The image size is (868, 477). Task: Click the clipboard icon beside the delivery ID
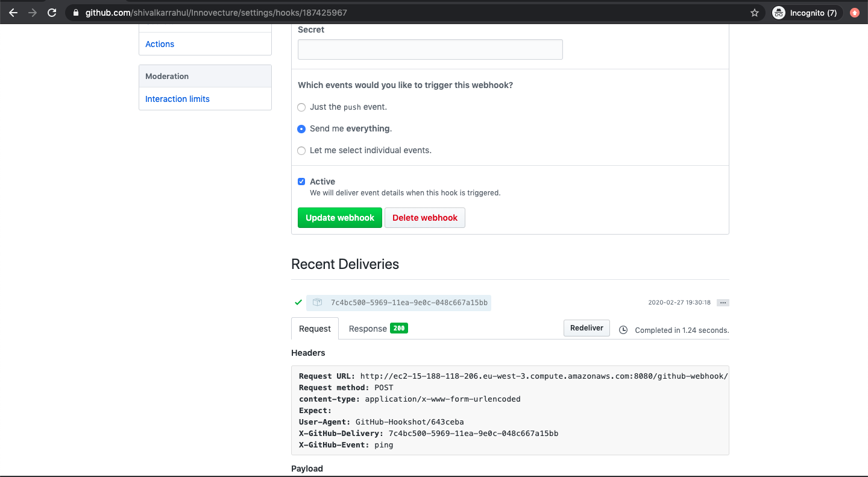pos(318,303)
